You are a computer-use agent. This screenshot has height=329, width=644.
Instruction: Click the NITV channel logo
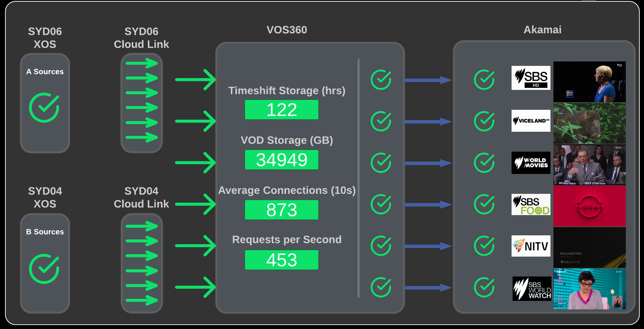click(x=530, y=246)
